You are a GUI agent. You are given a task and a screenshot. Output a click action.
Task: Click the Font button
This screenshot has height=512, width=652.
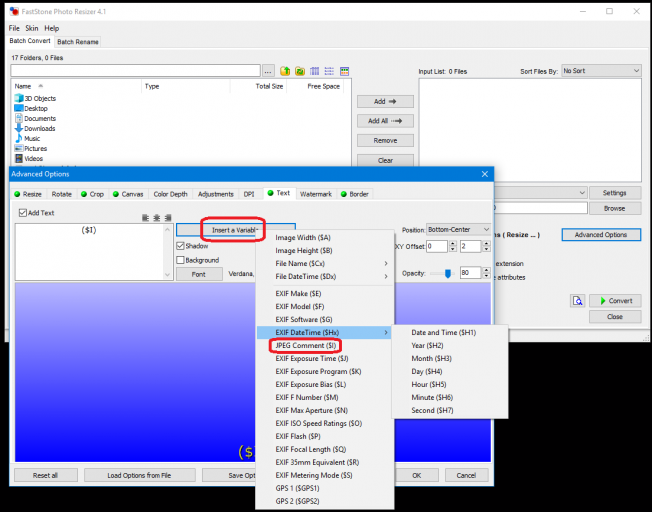[x=199, y=275]
